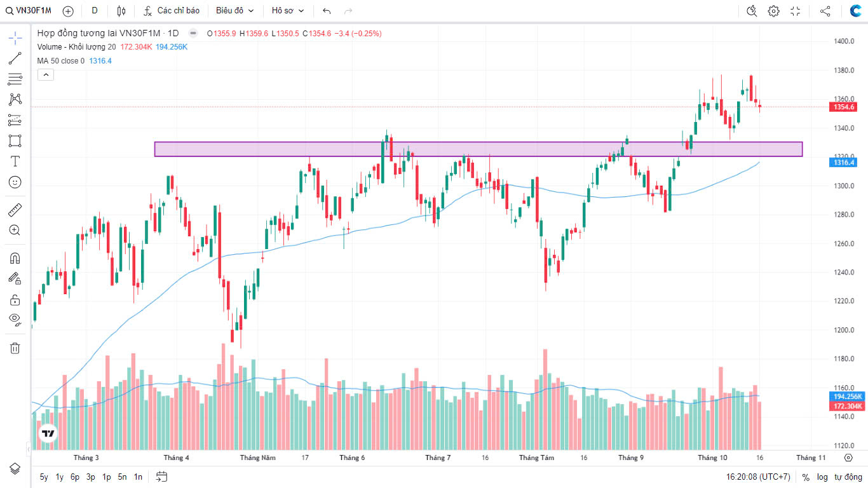Click the share chart icon
Viewport: 868px width, 488px height.
[x=825, y=11]
